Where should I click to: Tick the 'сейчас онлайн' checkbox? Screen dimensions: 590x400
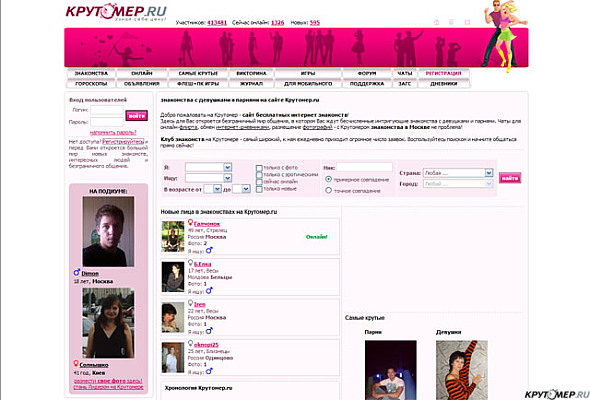259,182
